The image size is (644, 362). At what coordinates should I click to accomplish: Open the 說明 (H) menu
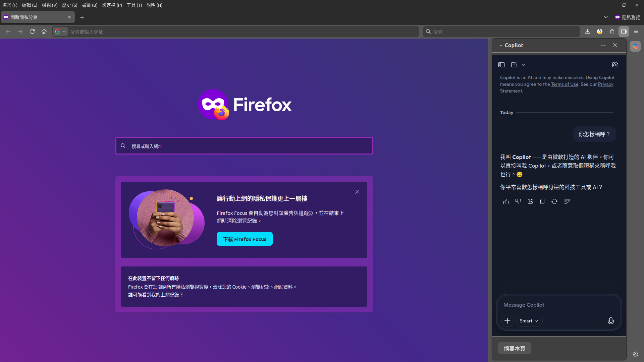154,5
